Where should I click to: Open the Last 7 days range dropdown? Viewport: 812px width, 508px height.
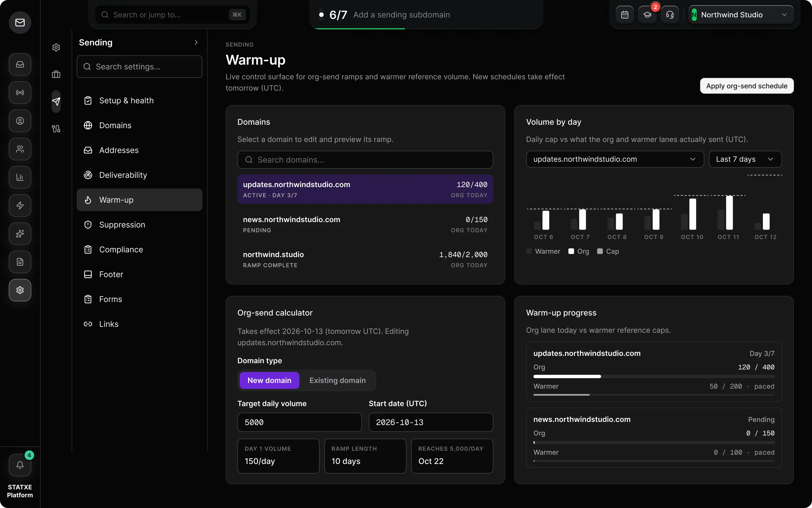[745, 159]
